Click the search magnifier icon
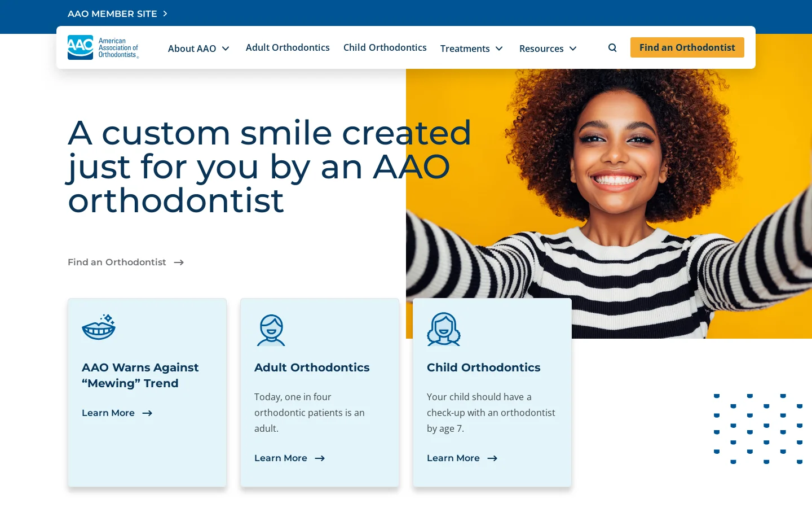This screenshot has width=812, height=508. click(x=612, y=48)
